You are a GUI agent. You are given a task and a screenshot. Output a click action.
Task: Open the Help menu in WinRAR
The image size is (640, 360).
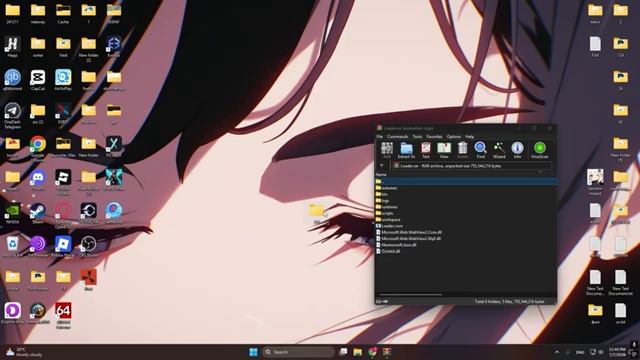[469, 137]
